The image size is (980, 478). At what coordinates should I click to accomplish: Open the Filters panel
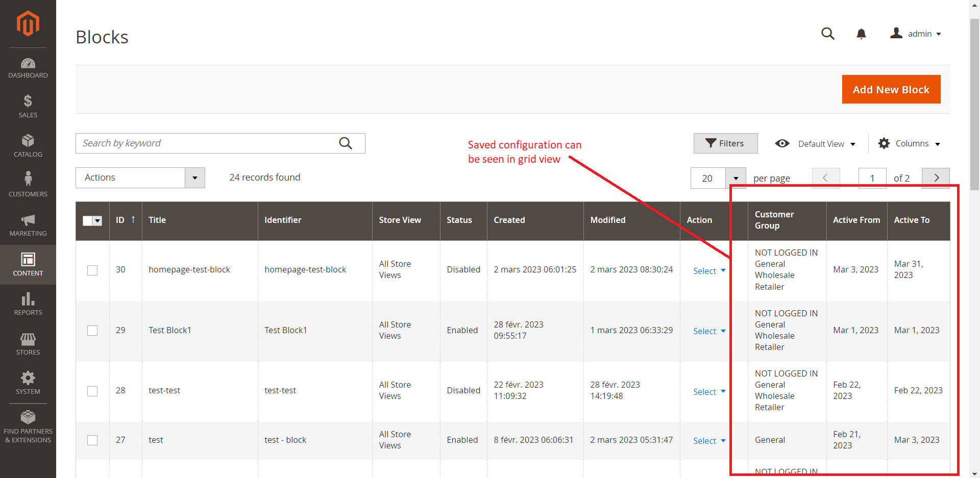coord(725,143)
